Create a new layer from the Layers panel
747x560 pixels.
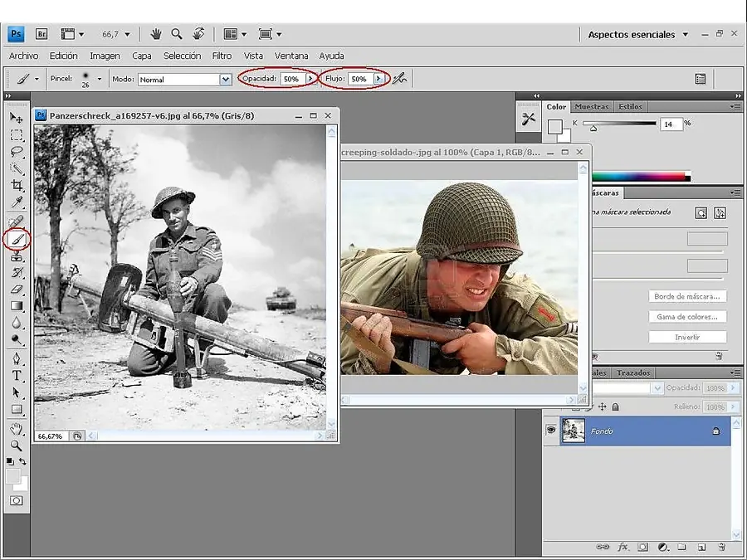[701, 548]
